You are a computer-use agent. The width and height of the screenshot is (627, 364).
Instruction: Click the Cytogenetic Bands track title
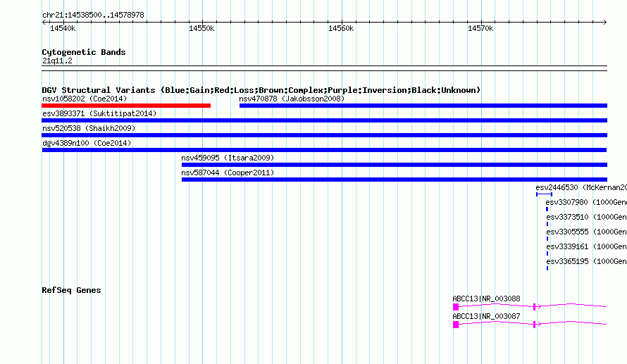84,52
